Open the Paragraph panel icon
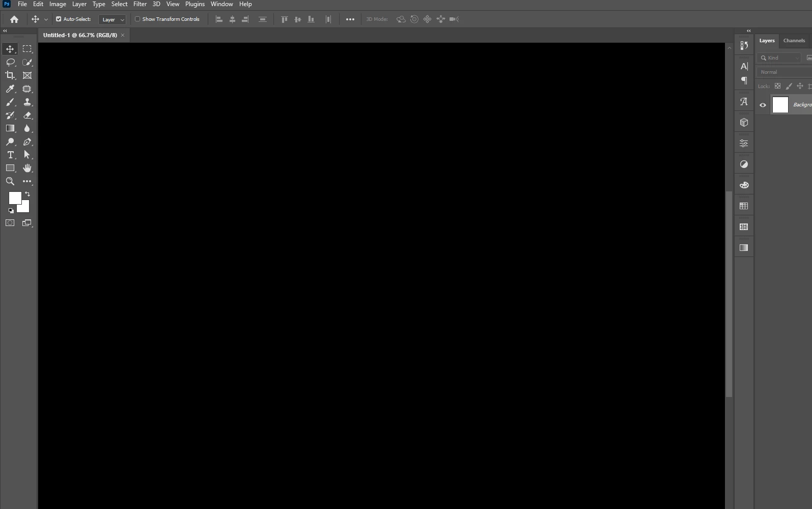 (x=744, y=80)
